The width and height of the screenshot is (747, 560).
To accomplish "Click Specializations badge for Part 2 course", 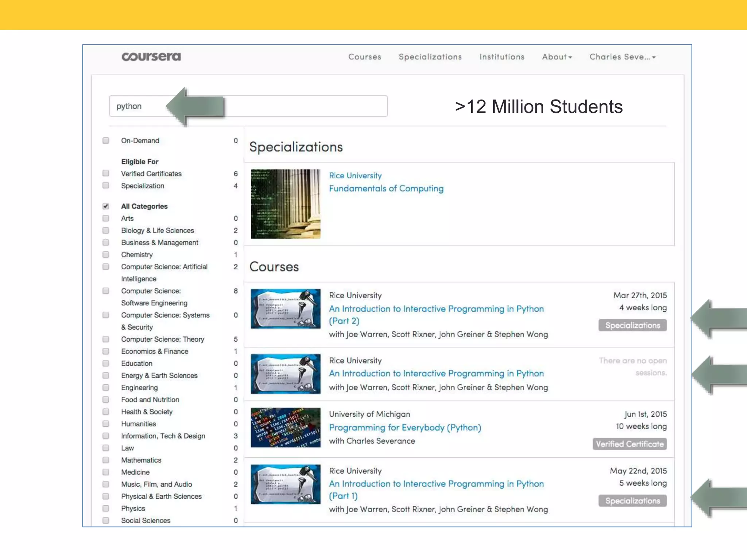I will [x=632, y=325].
